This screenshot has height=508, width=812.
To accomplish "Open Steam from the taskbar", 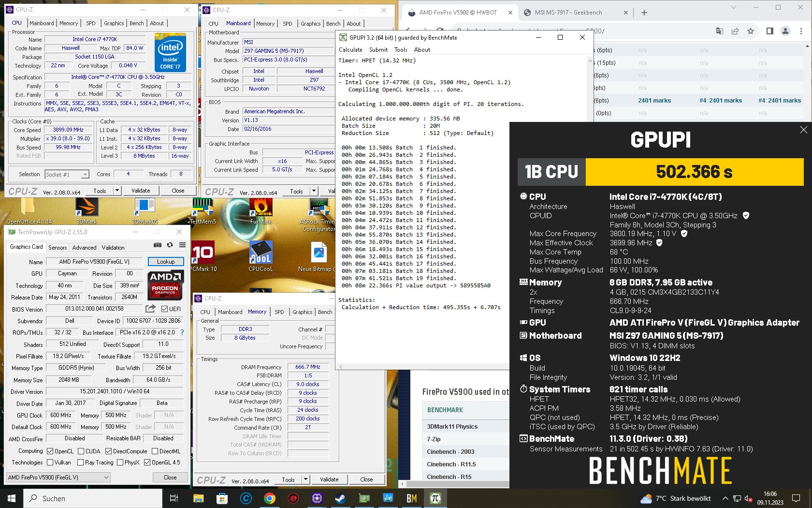I will pos(340,498).
